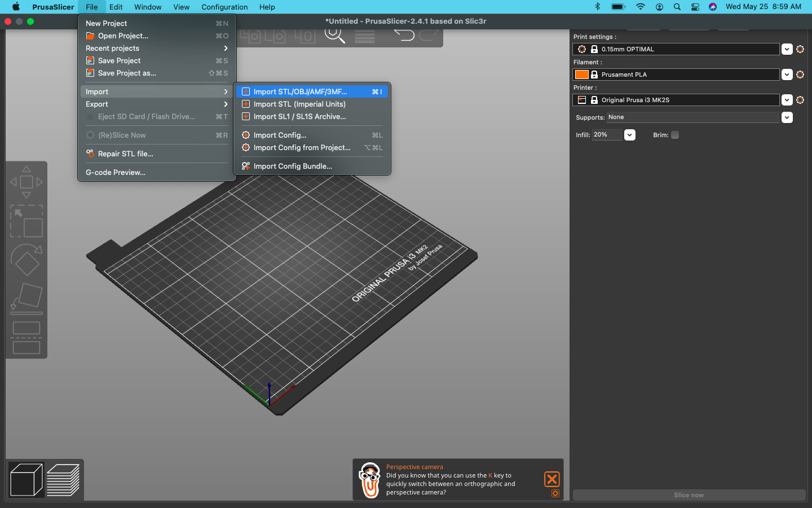Choose New Project from File menu
This screenshot has height=508, width=812.
pos(157,23)
